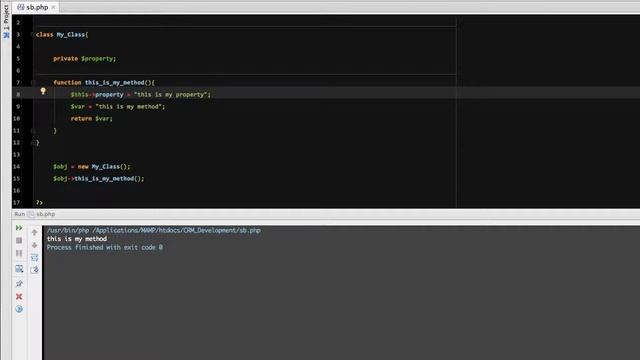Viewport: 640px width, 360px height.
Task: Click '$obj' variable on line 14
Action: tap(60, 167)
